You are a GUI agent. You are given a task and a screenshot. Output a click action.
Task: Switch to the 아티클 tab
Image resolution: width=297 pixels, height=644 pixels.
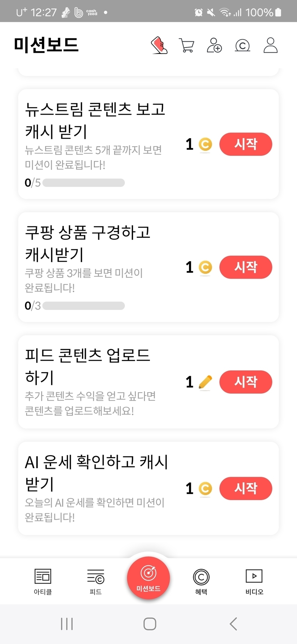pos(43,581)
